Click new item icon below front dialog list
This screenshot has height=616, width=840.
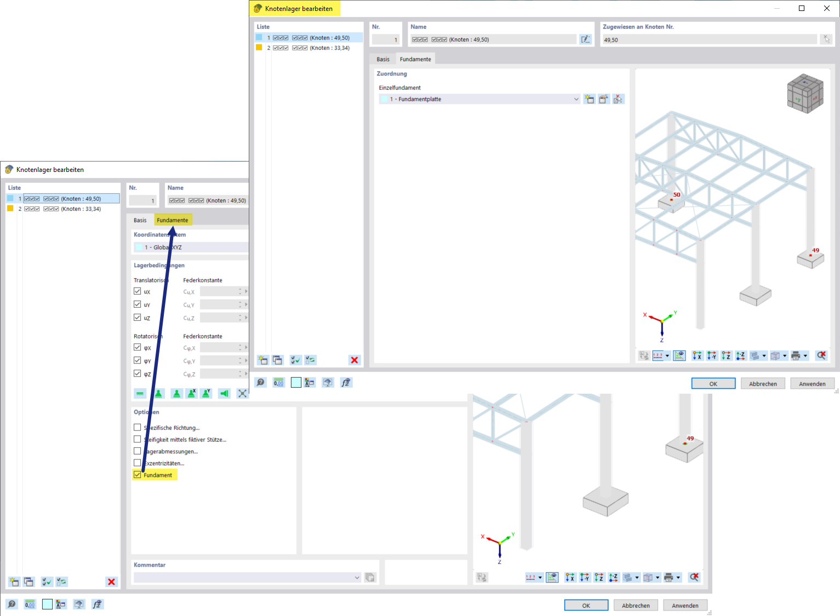pyautogui.click(x=263, y=360)
